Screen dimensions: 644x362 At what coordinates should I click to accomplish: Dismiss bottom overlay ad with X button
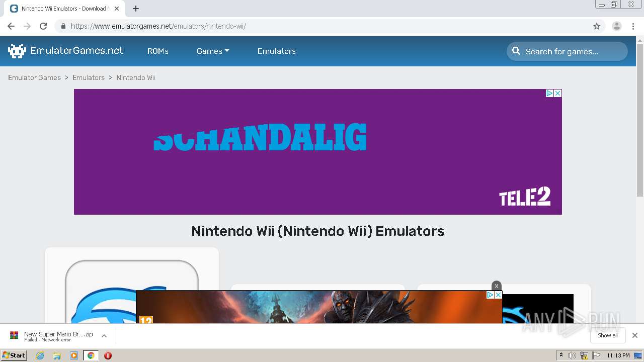[496, 286]
